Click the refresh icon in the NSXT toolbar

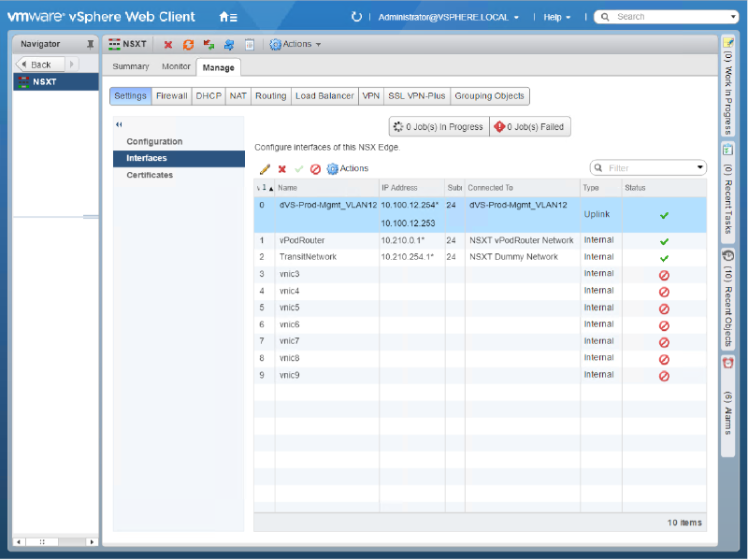pos(188,44)
